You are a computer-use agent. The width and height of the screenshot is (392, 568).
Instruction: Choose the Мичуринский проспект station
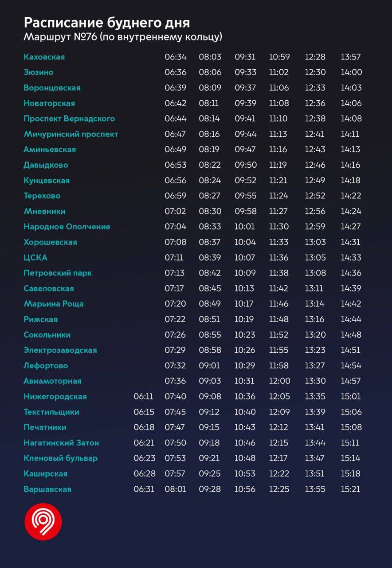click(71, 134)
